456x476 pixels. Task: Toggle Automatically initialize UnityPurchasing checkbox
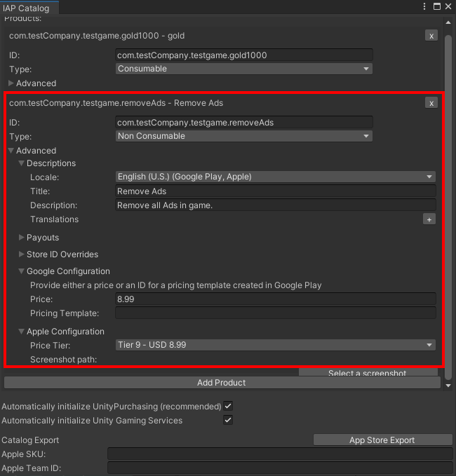(228, 406)
